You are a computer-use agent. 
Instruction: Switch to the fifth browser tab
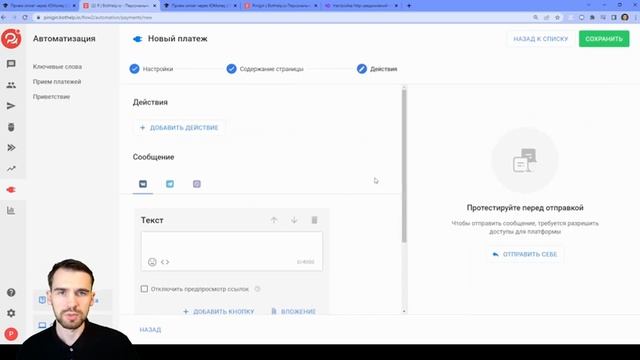pyautogui.click(x=361, y=6)
